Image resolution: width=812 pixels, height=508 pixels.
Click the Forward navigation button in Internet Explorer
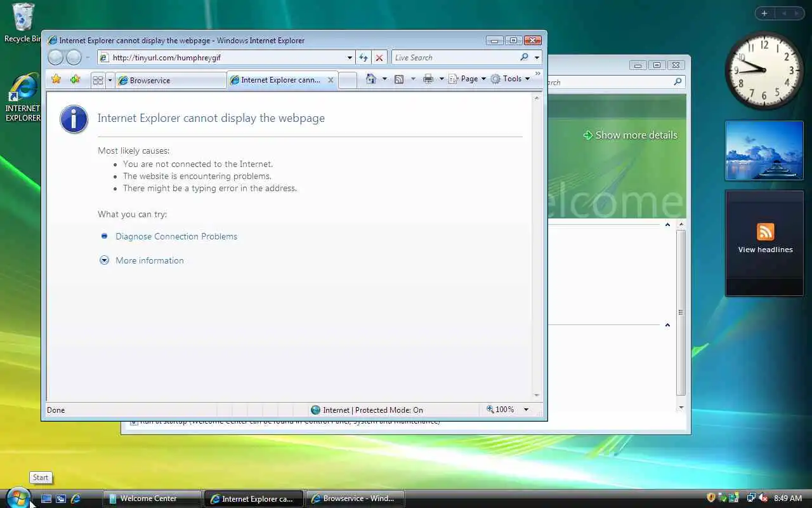coord(74,58)
